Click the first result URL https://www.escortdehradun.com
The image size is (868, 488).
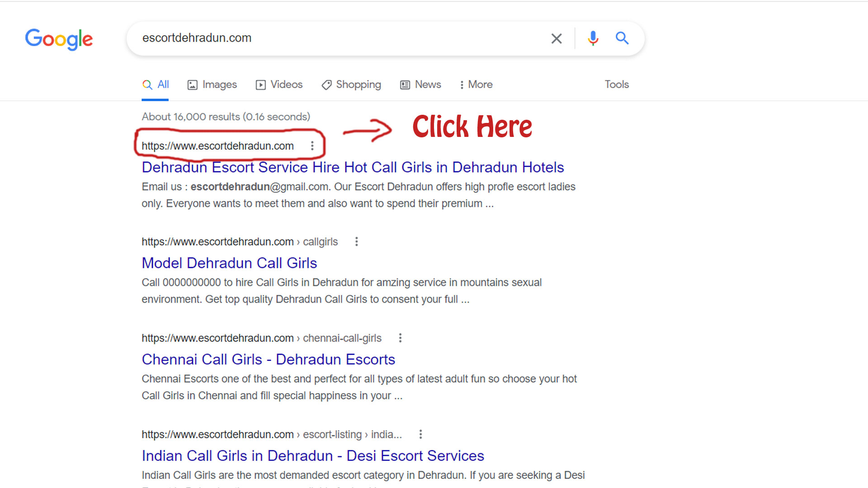[x=217, y=146]
